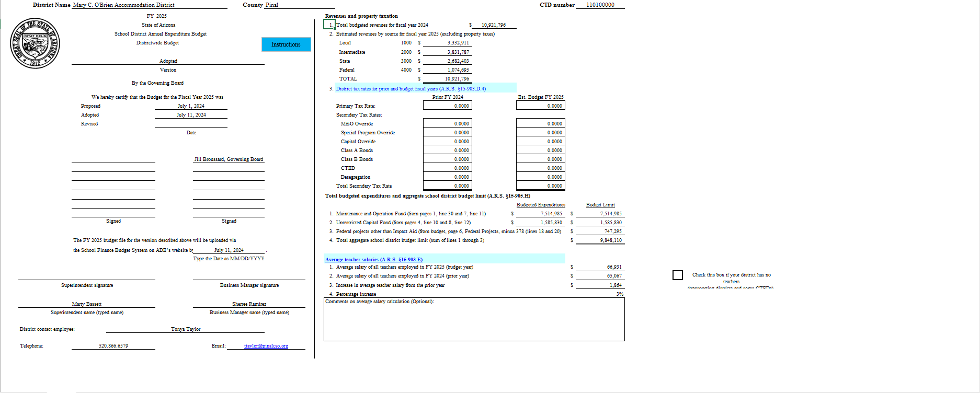Select the Total aggregate budget limit 9,848,110

(x=600, y=240)
